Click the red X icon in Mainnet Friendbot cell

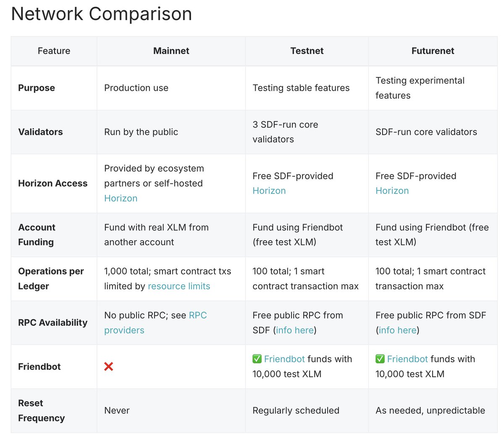click(108, 367)
